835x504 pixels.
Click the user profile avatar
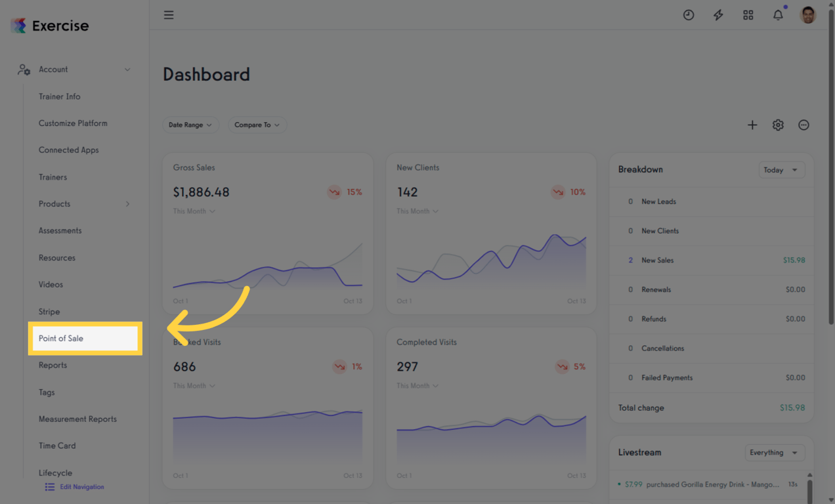pos(808,15)
